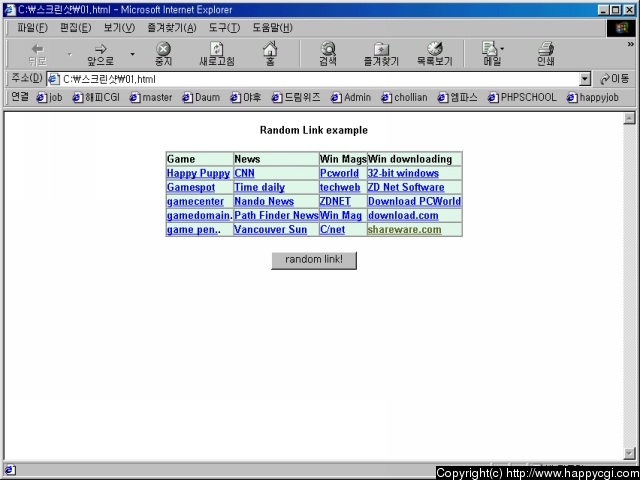Open the 엠파스 links-bar shortcut

click(458, 98)
